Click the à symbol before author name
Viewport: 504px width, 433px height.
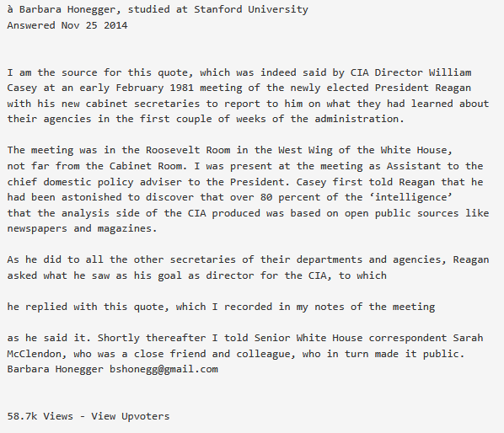pyautogui.click(x=10, y=9)
